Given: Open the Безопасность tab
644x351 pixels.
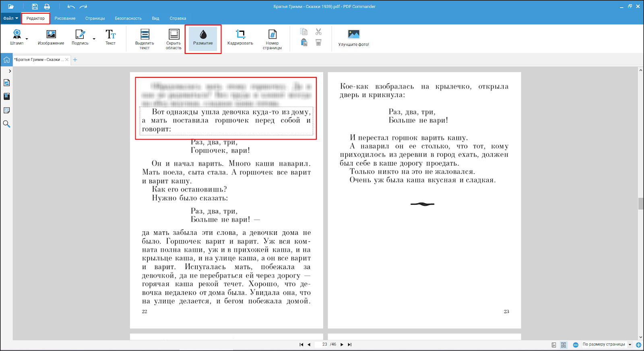Looking at the screenshot, I should [128, 18].
